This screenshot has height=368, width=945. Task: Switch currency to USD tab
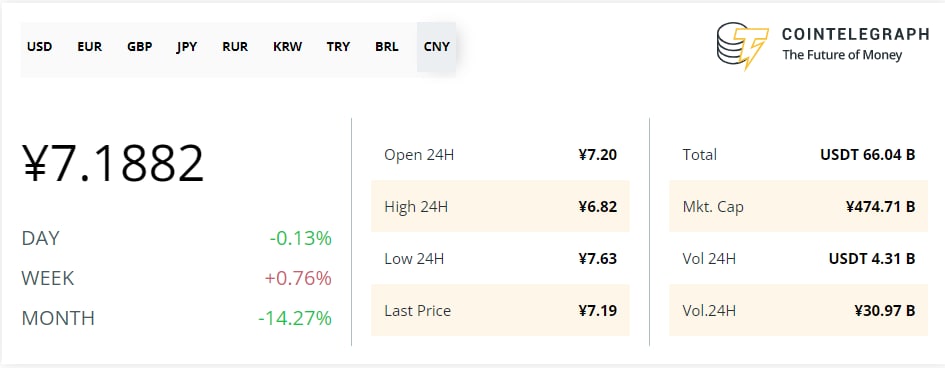click(x=39, y=47)
